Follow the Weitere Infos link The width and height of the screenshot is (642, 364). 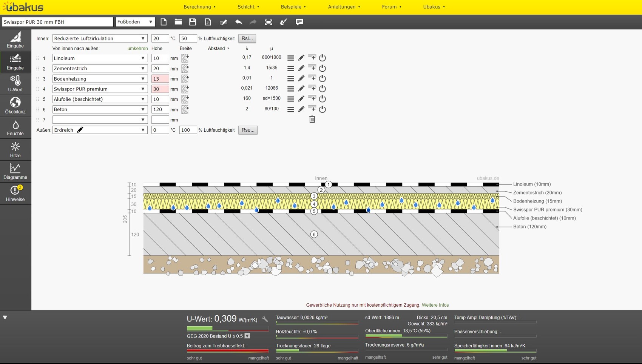click(x=435, y=305)
